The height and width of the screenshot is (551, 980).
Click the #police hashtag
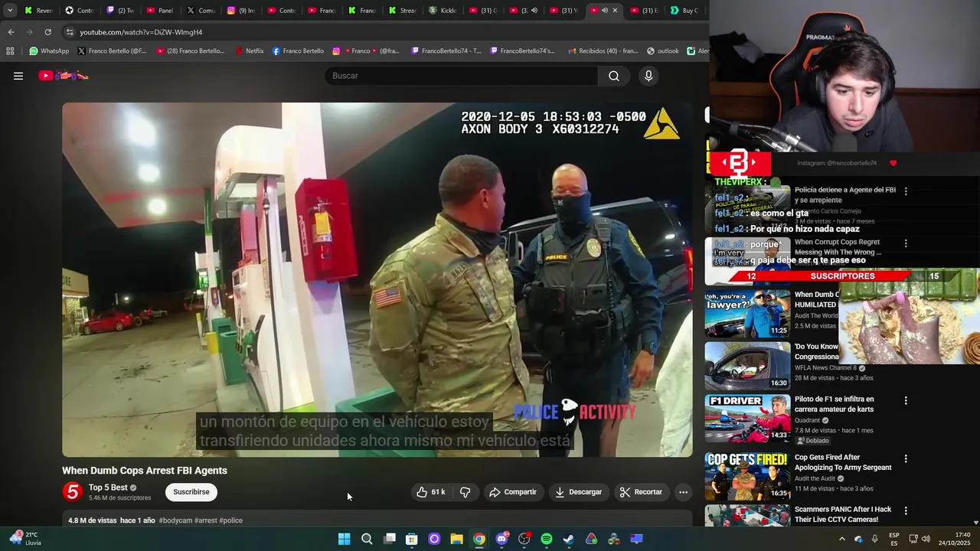point(231,520)
